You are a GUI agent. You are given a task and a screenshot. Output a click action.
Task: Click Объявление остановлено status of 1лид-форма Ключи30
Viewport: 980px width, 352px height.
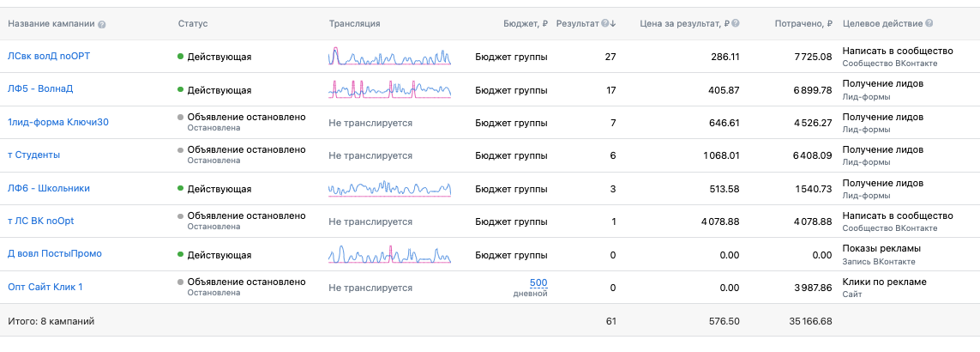click(x=247, y=117)
